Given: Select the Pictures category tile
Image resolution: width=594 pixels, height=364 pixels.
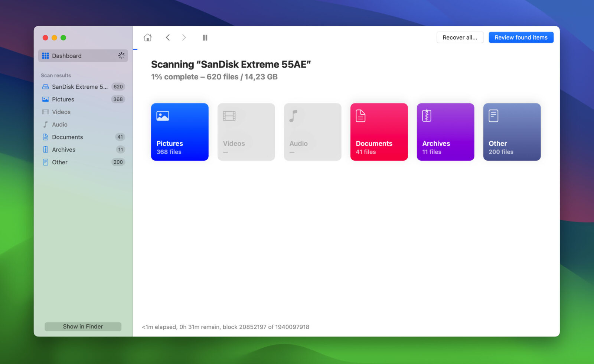Looking at the screenshot, I should pyautogui.click(x=180, y=132).
